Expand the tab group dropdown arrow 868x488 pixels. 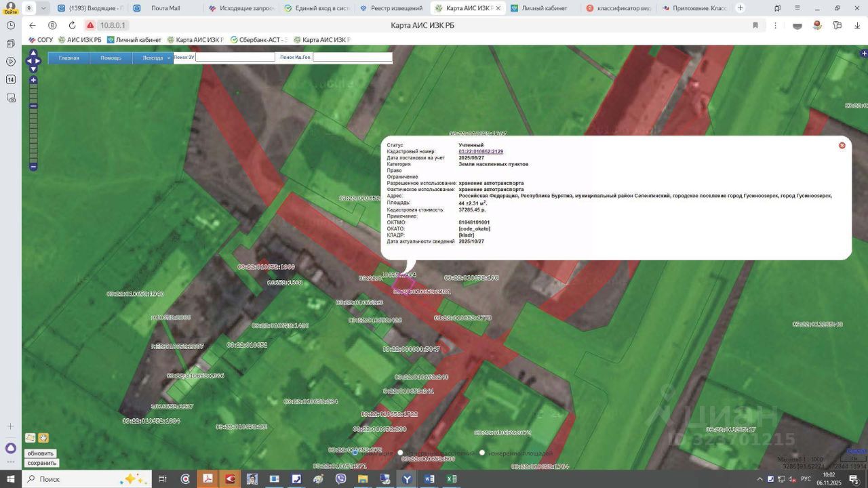43,8
